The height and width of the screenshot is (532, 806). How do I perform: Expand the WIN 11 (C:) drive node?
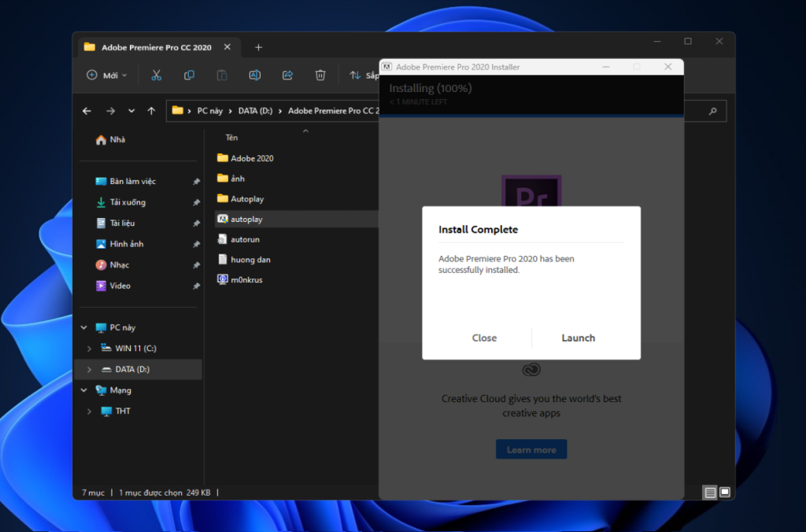pyautogui.click(x=90, y=349)
